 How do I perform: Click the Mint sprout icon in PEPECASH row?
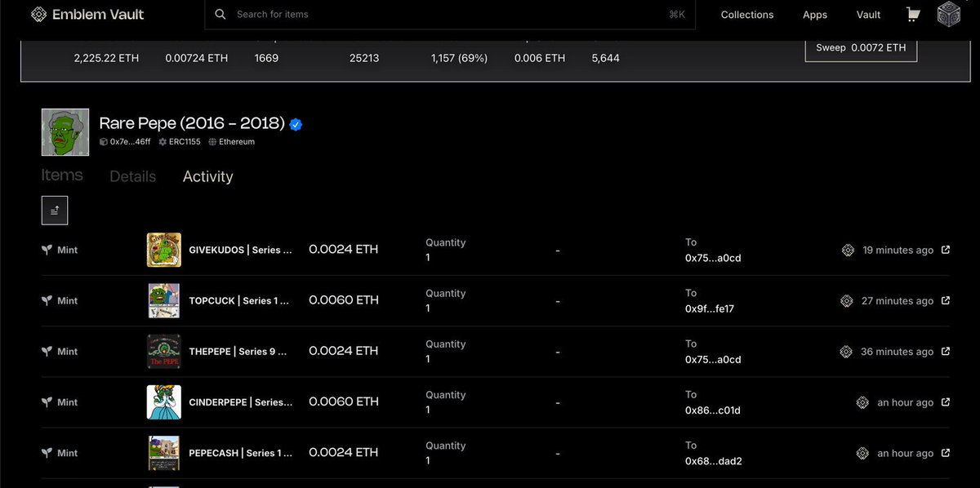pos(47,453)
